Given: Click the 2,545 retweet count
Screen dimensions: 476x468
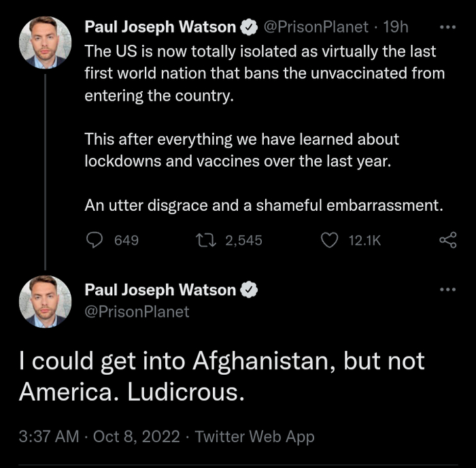Looking at the screenshot, I should click(243, 240).
